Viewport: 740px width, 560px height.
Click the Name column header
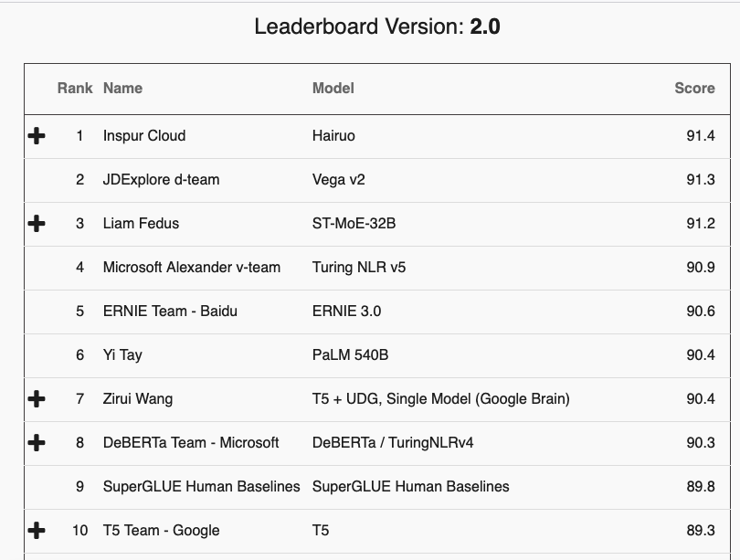tap(122, 89)
